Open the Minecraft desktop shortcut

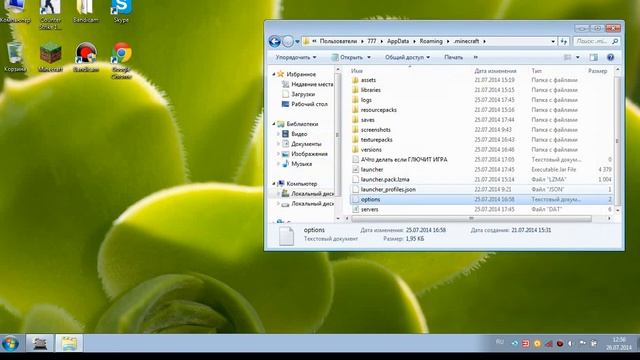coord(51,57)
